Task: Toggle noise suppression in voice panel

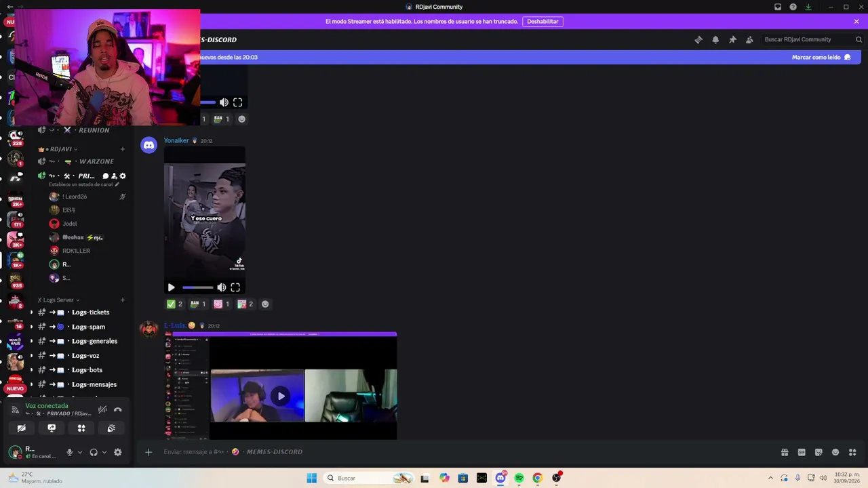Action: (x=102, y=409)
